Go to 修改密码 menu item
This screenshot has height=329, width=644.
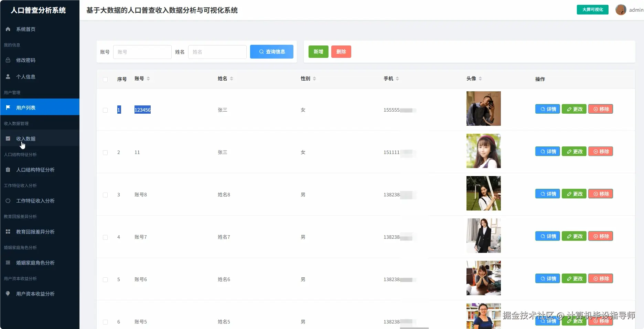click(40, 60)
